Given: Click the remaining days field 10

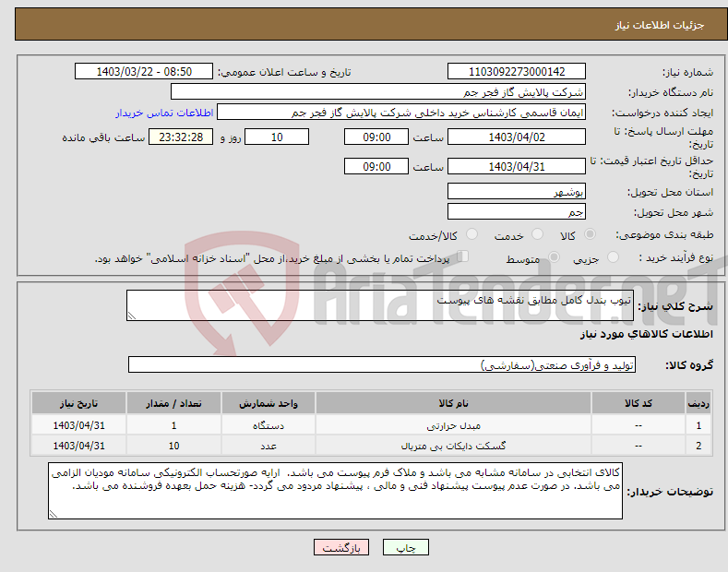Looking at the screenshot, I should point(277,137).
